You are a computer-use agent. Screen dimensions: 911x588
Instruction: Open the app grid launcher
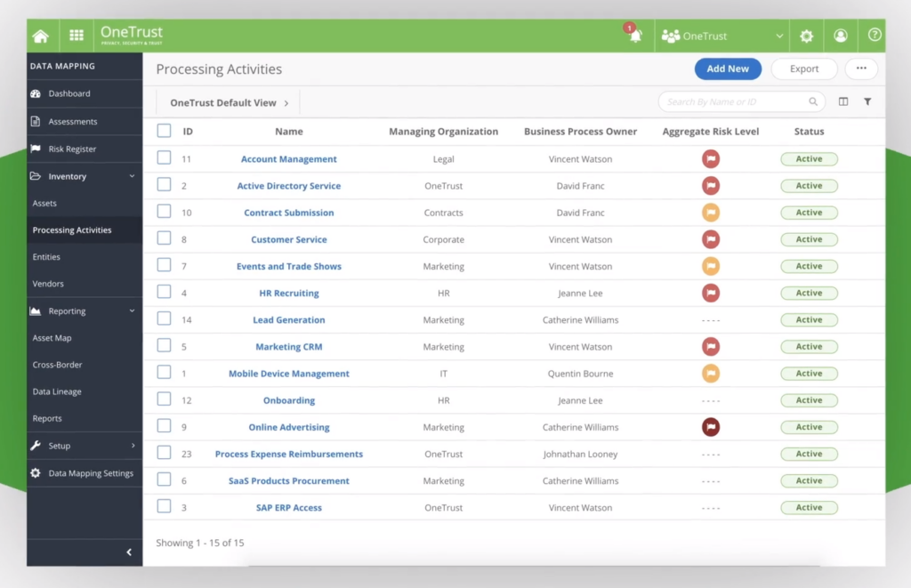pos(77,35)
